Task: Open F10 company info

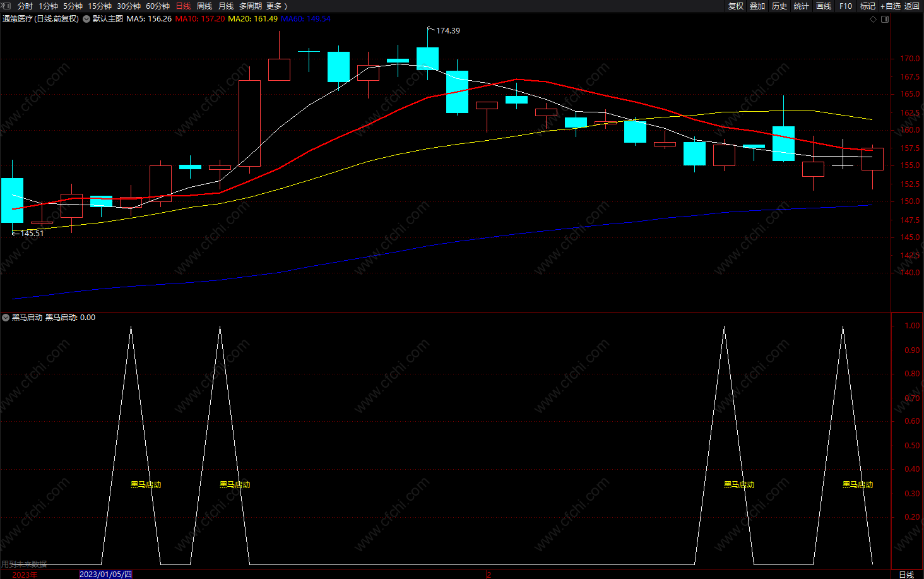Action: click(x=846, y=6)
